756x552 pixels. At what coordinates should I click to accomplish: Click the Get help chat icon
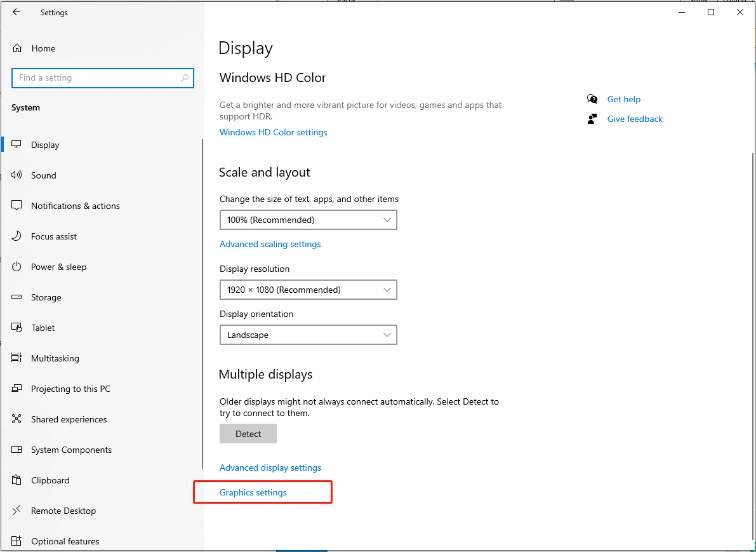click(x=592, y=99)
